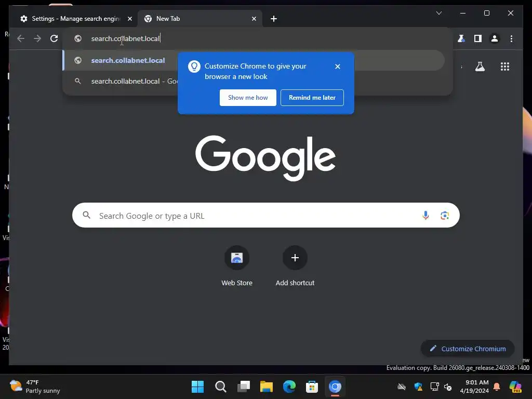Screen dimensions: 532x399
Task: Close the New Tab tab
Action: tap(254, 19)
